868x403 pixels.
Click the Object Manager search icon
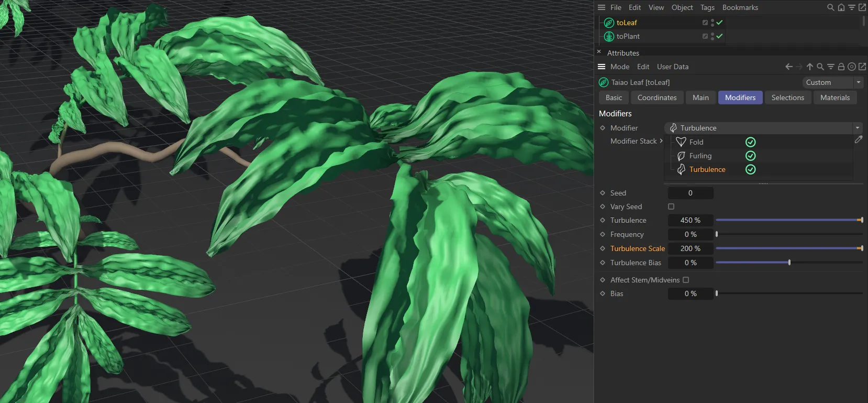(x=830, y=7)
